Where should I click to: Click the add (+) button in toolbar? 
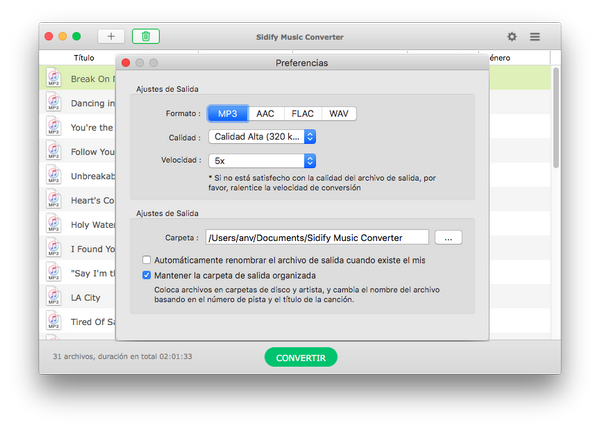point(111,36)
